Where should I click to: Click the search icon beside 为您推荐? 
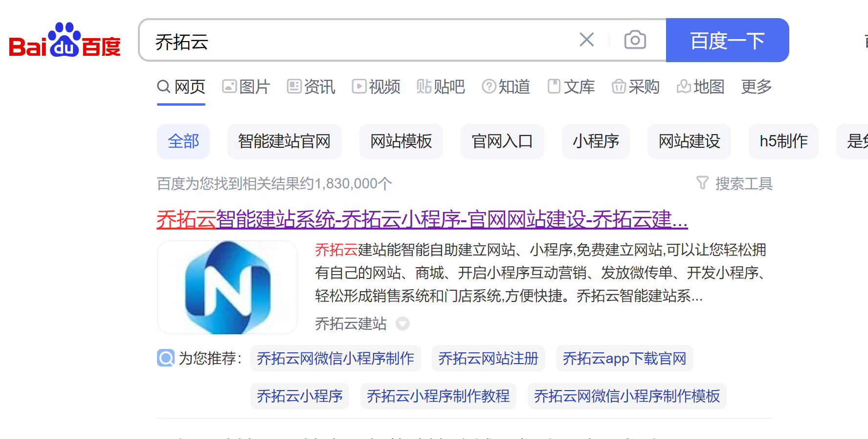click(166, 358)
